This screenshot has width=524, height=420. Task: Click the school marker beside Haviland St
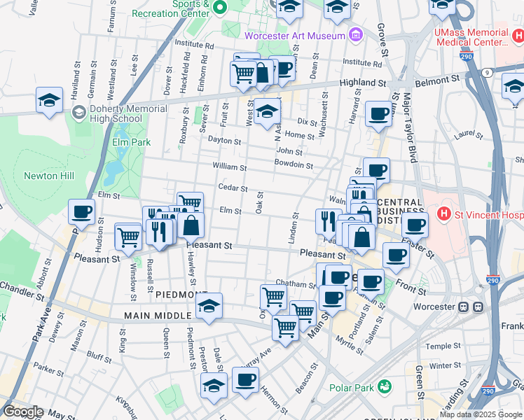[50, 100]
